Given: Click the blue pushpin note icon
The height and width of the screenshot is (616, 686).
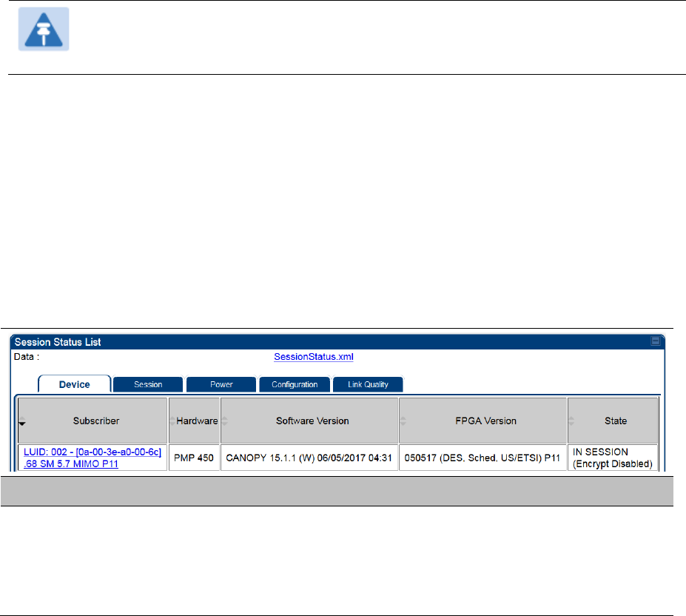Looking at the screenshot, I should tap(44, 29).
